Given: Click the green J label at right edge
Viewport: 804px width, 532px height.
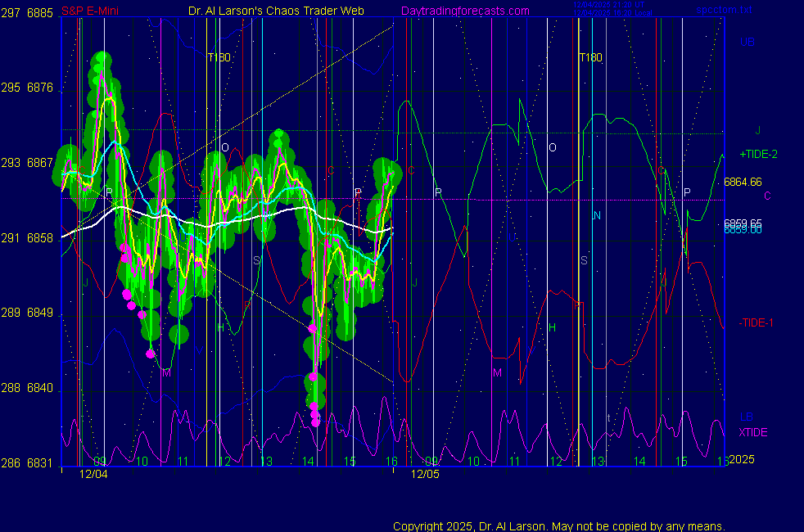Looking at the screenshot, I should [x=758, y=129].
